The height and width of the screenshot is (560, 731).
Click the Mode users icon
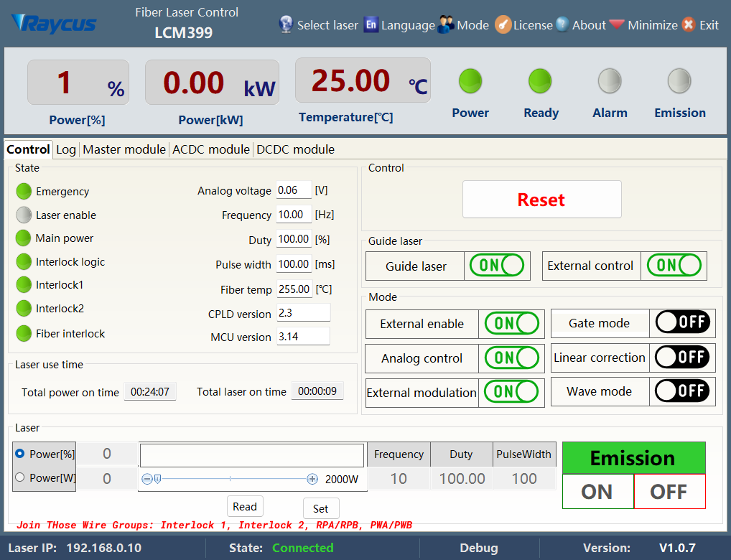pyautogui.click(x=446, y=24)
